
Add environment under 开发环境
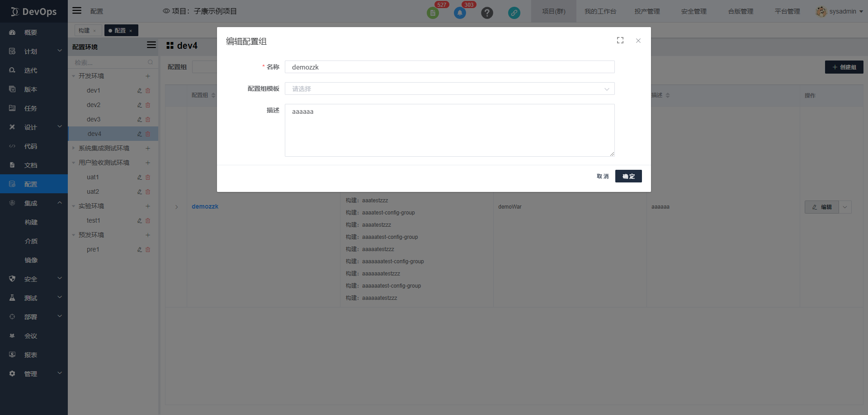tap(148, 76)
